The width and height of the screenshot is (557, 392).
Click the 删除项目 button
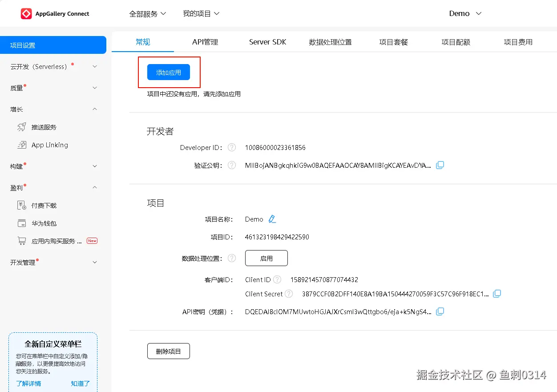click(x=169, y=351)
